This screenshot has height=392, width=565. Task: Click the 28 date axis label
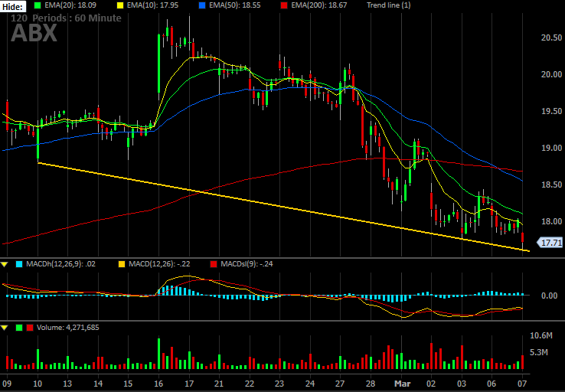click(x=371, y=383)
